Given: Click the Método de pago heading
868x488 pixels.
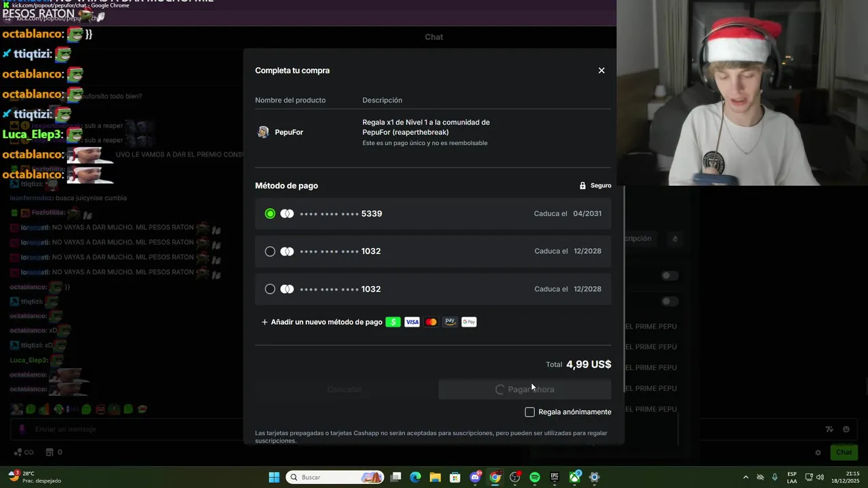Looking at the screenshot, I should pos(286,186).
